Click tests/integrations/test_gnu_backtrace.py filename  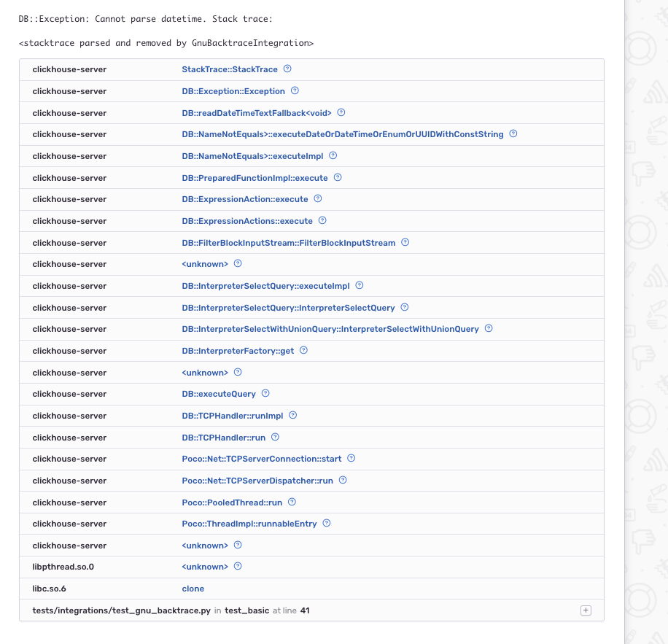[x=121, y=610]
